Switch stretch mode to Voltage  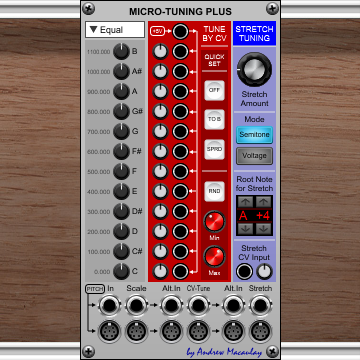pos(254,156)
